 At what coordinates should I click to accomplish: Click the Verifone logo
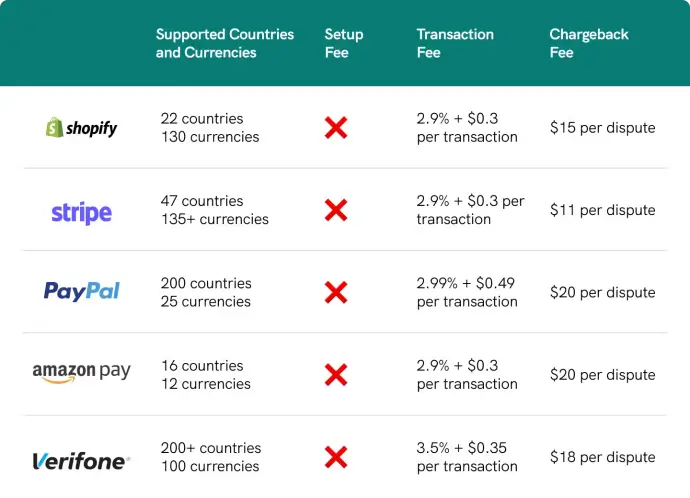pyautogui.click(x=81, y=461)
